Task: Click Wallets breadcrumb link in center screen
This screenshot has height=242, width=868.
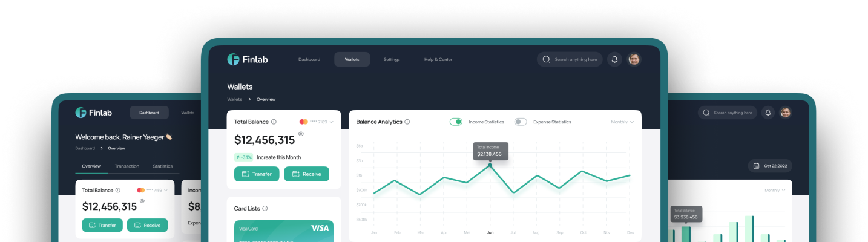Action: (235, 99)
